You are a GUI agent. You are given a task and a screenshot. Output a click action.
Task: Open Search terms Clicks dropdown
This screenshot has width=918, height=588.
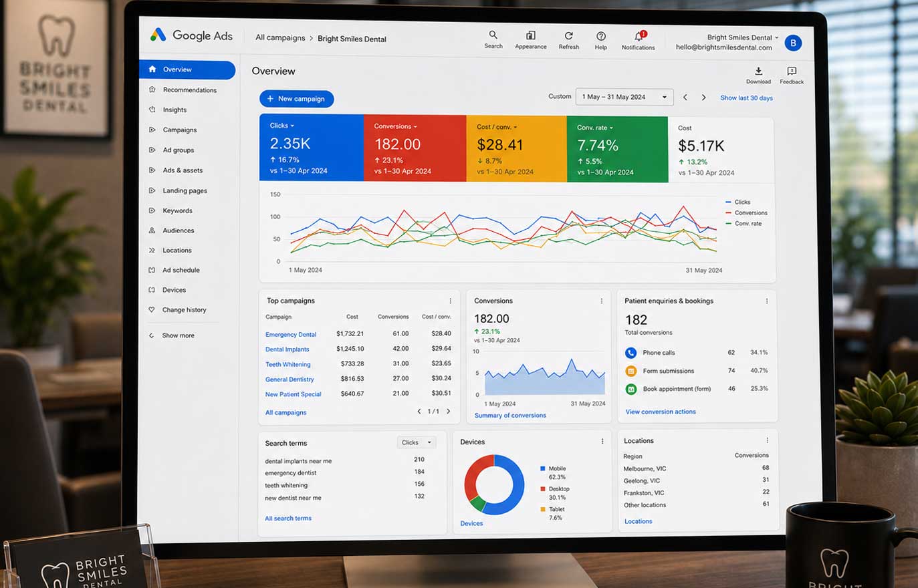point(417,442)
